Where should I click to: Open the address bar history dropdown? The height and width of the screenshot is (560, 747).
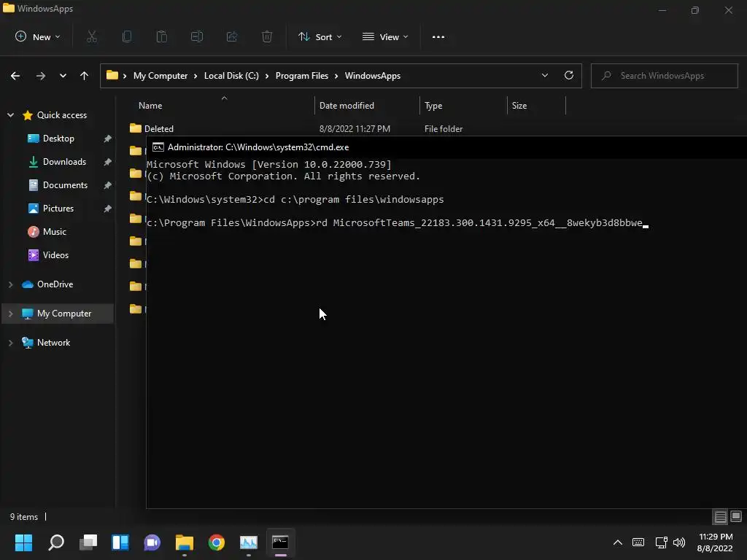point(544,75)
